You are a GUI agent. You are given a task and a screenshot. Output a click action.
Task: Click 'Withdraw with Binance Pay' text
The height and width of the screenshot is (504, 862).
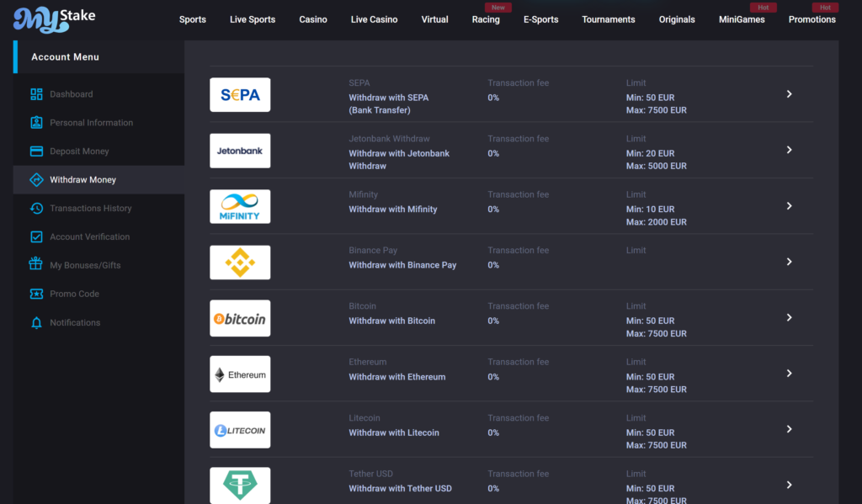click(402, 265)
